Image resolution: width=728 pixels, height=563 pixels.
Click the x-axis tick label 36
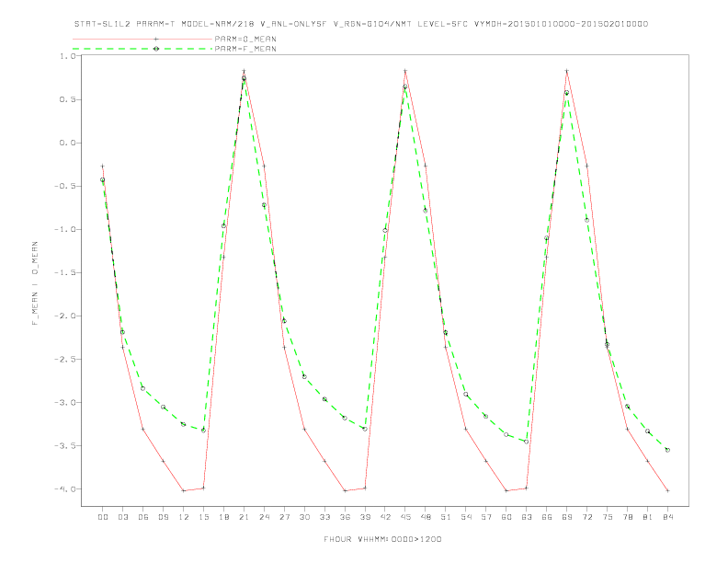pyautogui.click(x=345, y=517)
